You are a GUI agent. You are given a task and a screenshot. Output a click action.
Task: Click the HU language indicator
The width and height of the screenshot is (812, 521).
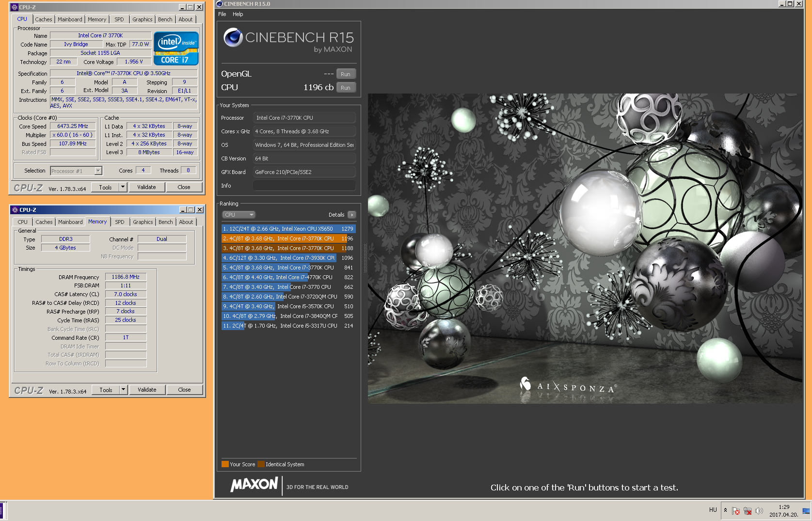tap(713, 510)
